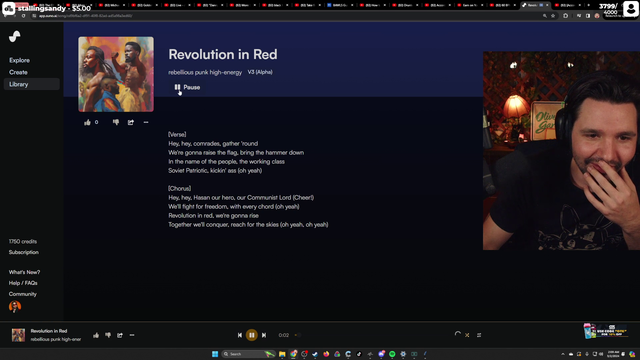The width and height of the screenshot is (640, 360).
Task: Like the song below cover art
Action: (x=87, y=122)
